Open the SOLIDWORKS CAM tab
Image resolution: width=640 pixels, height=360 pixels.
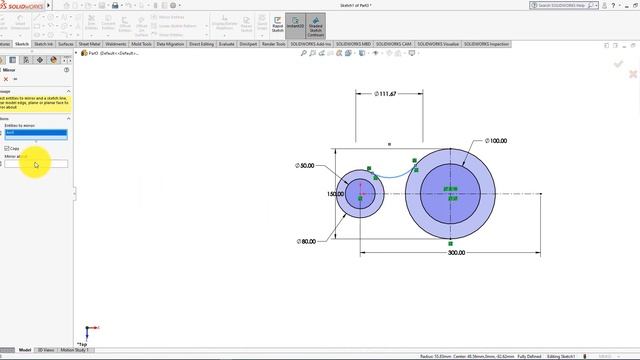click(x=393, y=44)
